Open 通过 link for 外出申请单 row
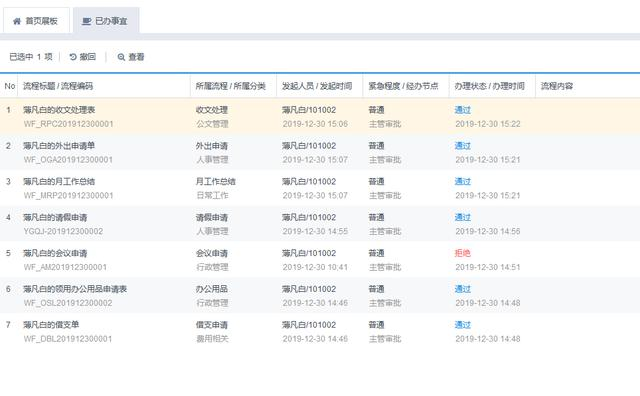 pyautogui.click(x=462, y=146)
